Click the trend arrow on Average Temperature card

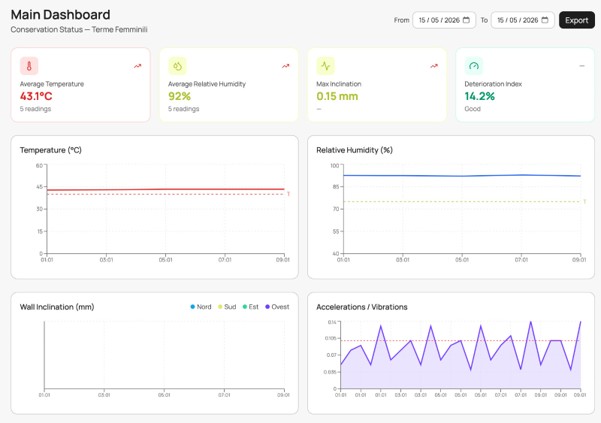(x=137, y=66)
